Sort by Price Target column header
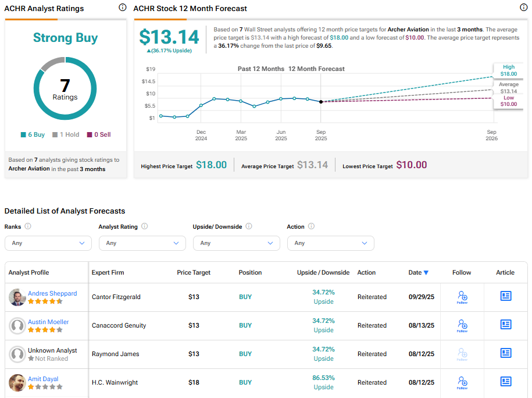The image size is (532, 398). tap(194, 272)
